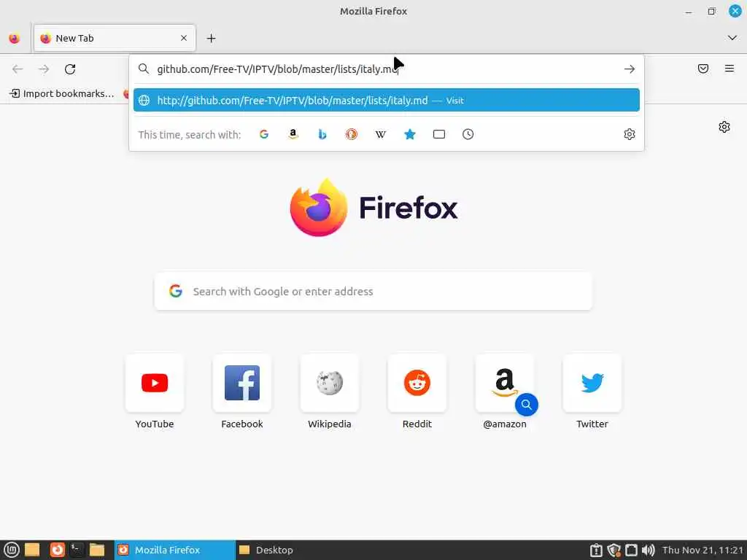Click inside the address bar URL text
Image resolution: width=747 pixels, height=560 pixels.
pos(277,69)
